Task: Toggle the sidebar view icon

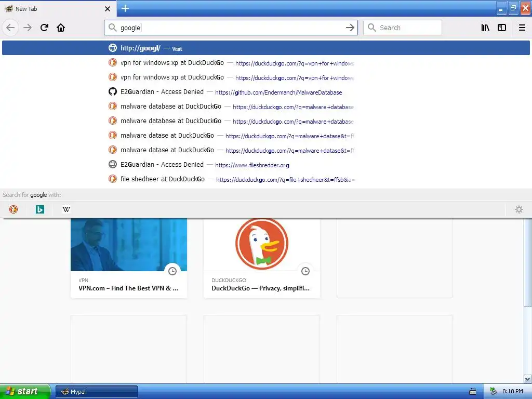Action: (x=502, y=28)
